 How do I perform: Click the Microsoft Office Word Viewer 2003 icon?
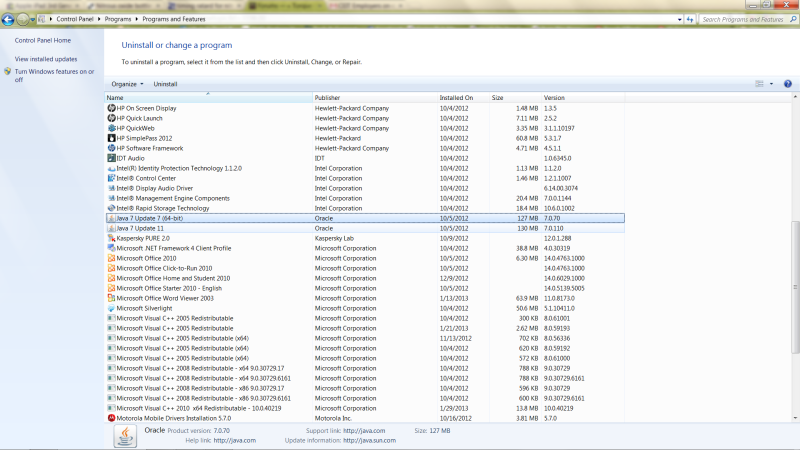111,298
